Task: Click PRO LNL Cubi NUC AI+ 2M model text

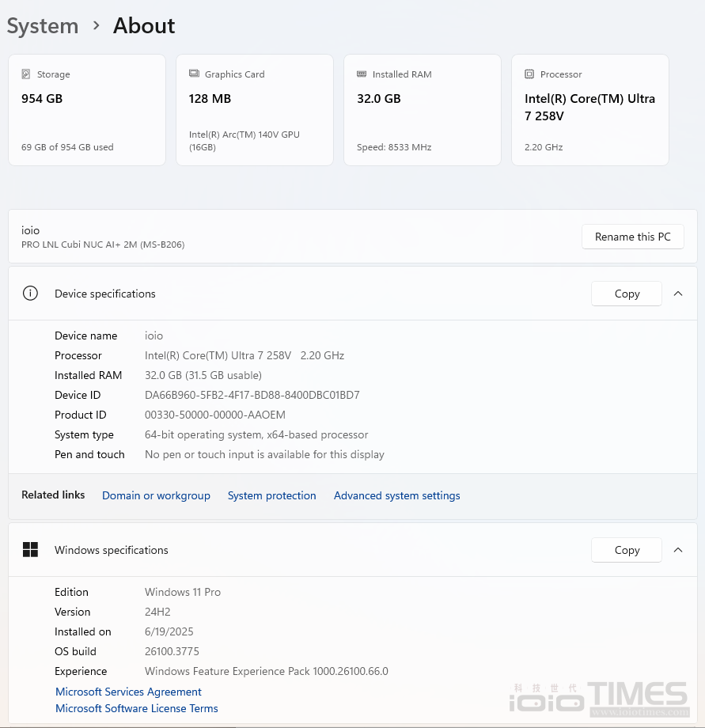Action: click(103, 245)
